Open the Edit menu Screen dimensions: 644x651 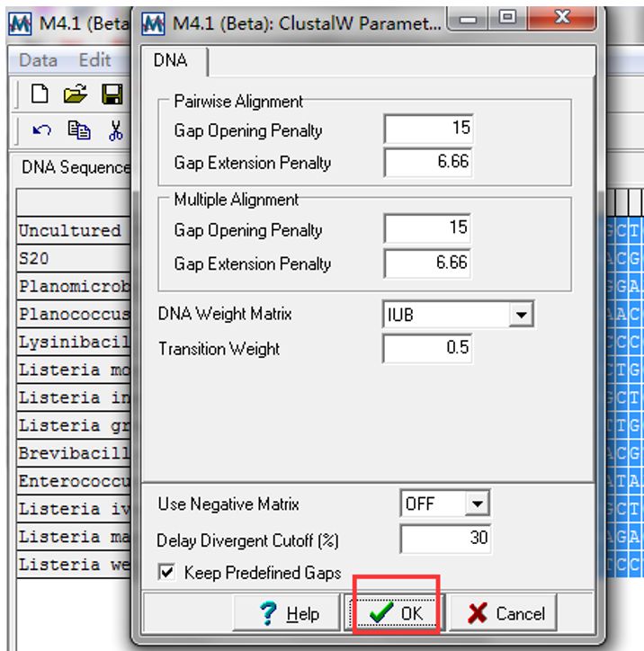pos(94,60)
